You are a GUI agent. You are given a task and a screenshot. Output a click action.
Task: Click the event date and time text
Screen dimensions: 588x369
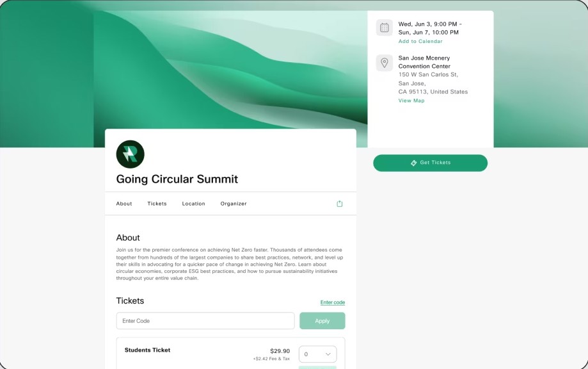(429, 28)
